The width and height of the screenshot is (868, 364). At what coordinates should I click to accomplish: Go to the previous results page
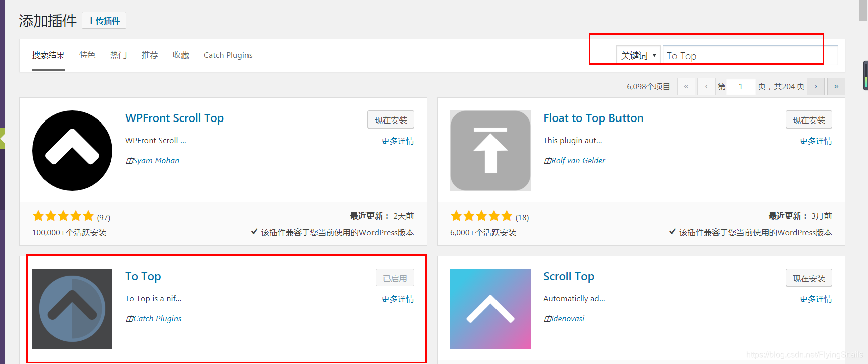(706, 86)
